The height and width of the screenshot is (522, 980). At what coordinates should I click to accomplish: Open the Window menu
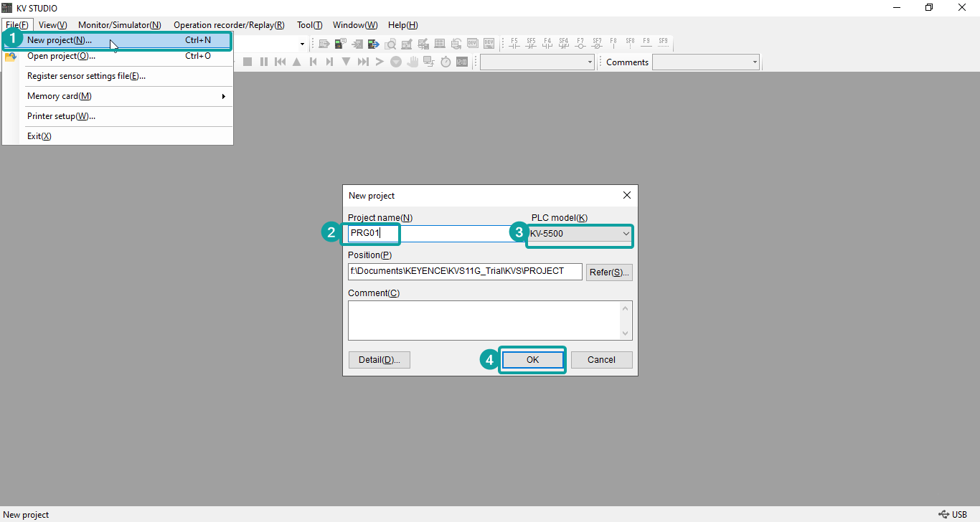click(355, 24)
